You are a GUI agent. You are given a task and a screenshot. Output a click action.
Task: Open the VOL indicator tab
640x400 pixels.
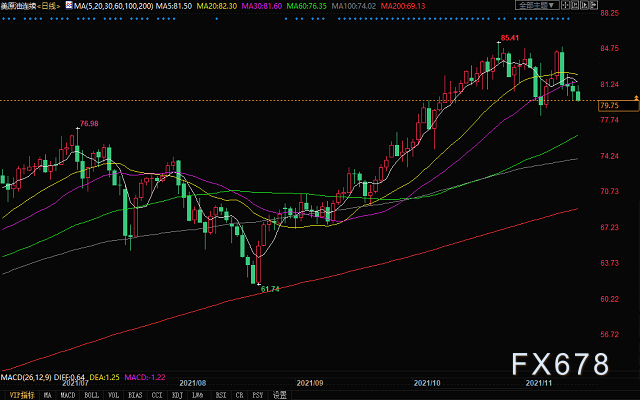[113, 395]
